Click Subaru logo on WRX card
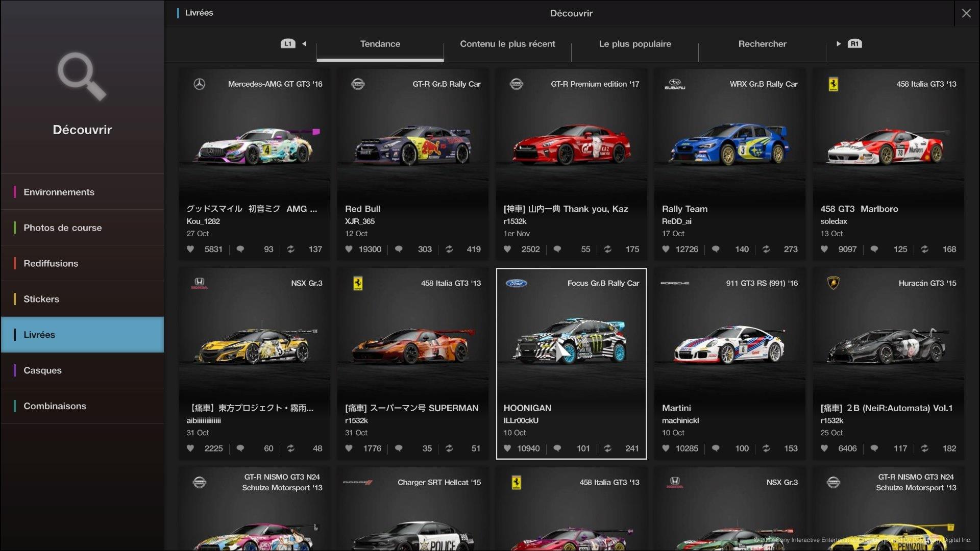 675,84
